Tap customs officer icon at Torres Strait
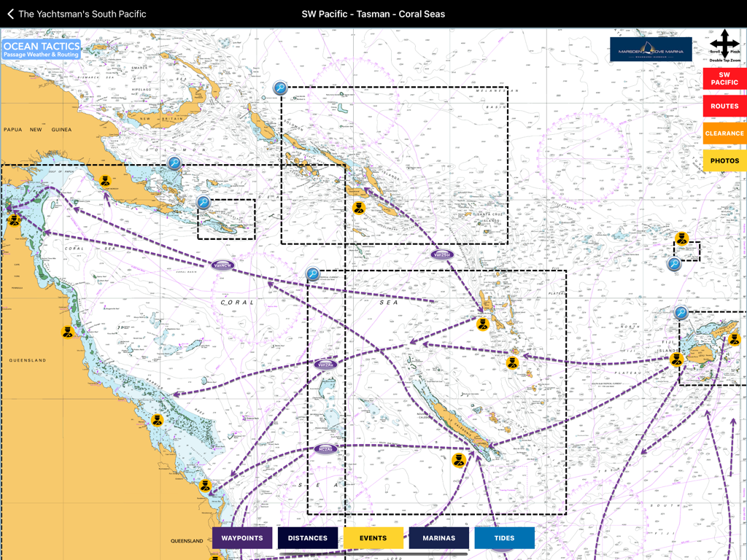The image size is (747, 560). click(x=15, y=220)
